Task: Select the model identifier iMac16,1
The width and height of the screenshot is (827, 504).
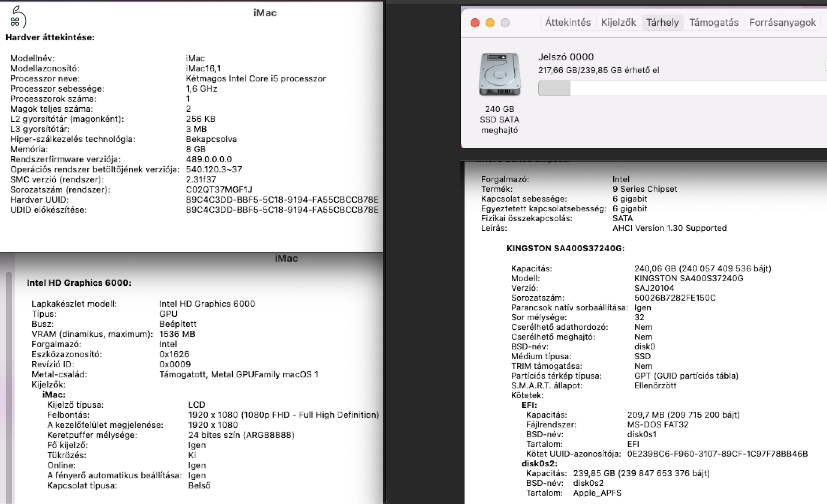Action: tap(203, 68)
